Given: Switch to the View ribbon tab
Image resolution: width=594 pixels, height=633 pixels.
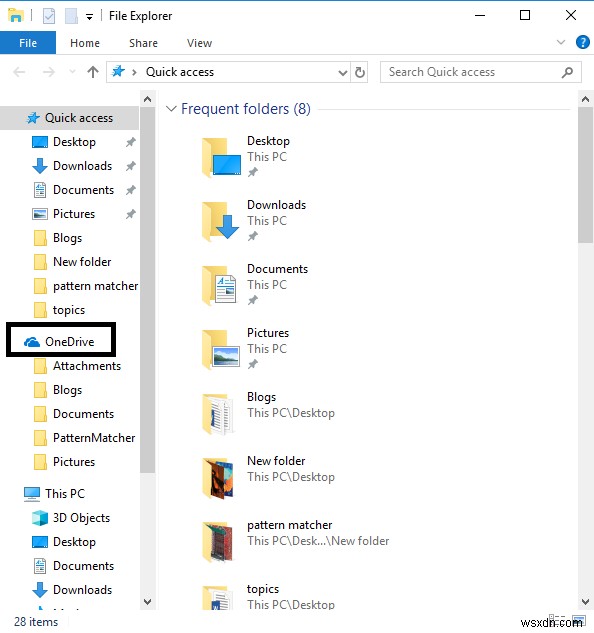Looking at the screenshot, I should (x=199, y=43).
